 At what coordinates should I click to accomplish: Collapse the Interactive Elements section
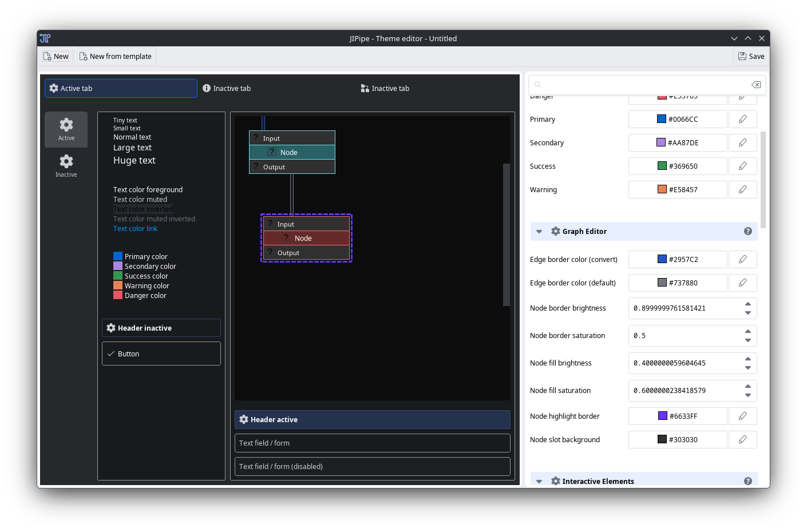[x=539, y=481]
